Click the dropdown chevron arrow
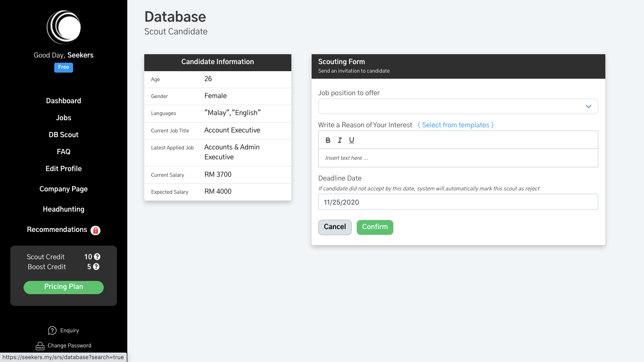644x362 pixels. (x=588, y=107)
